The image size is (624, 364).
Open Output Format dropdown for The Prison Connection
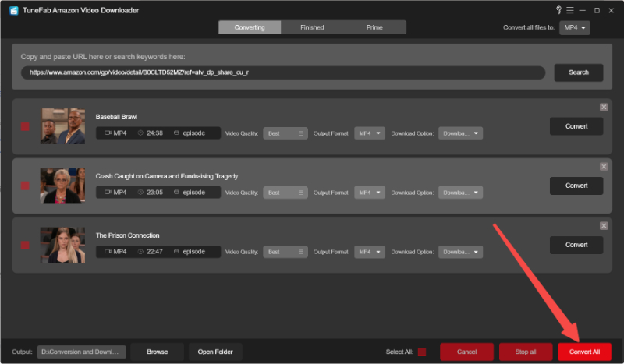370,252
